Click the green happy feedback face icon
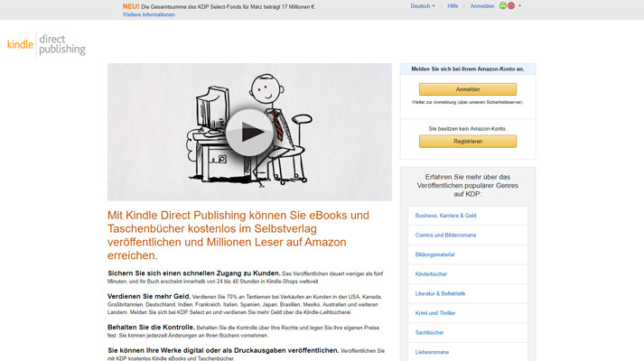 pyautogui.click(x=503, y=5)
